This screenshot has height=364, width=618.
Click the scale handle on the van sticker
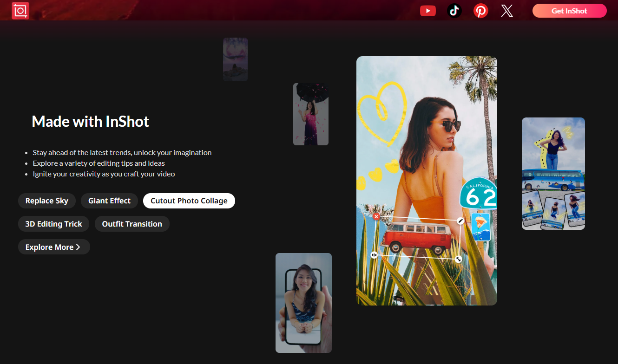[x=459, y=259]
